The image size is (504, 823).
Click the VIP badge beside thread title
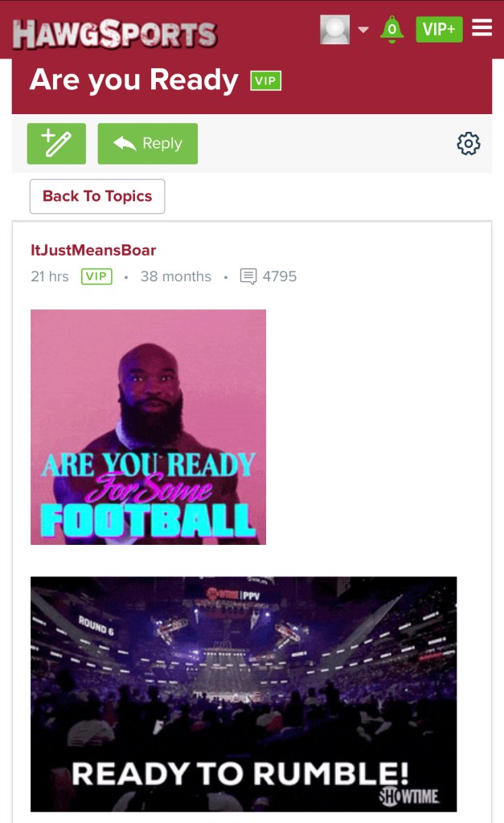point(265,80)
